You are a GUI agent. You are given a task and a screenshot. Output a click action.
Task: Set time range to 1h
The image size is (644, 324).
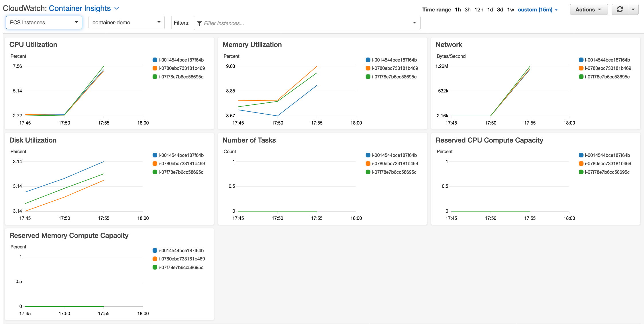[x=458, y=9]
